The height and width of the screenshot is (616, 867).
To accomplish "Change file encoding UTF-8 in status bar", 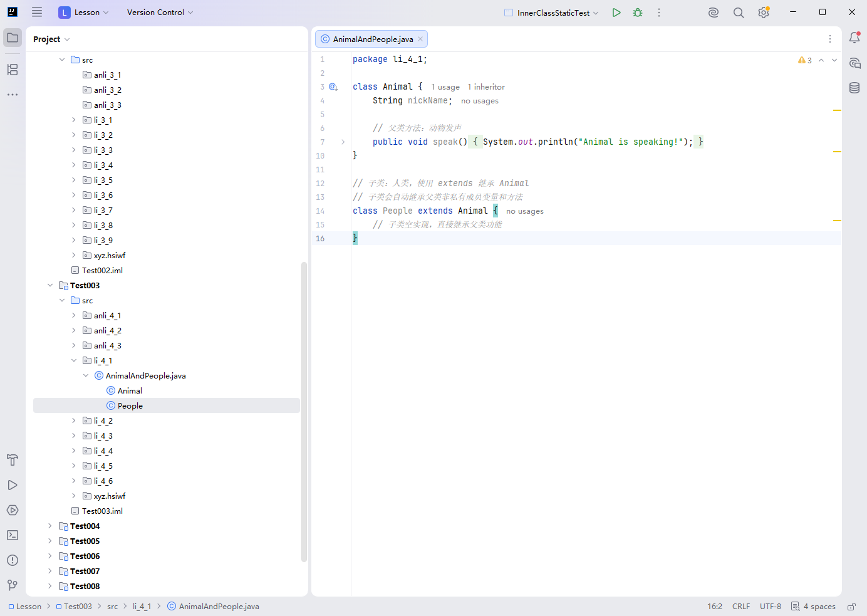I will pyautogui.click(x=771, y=607).
